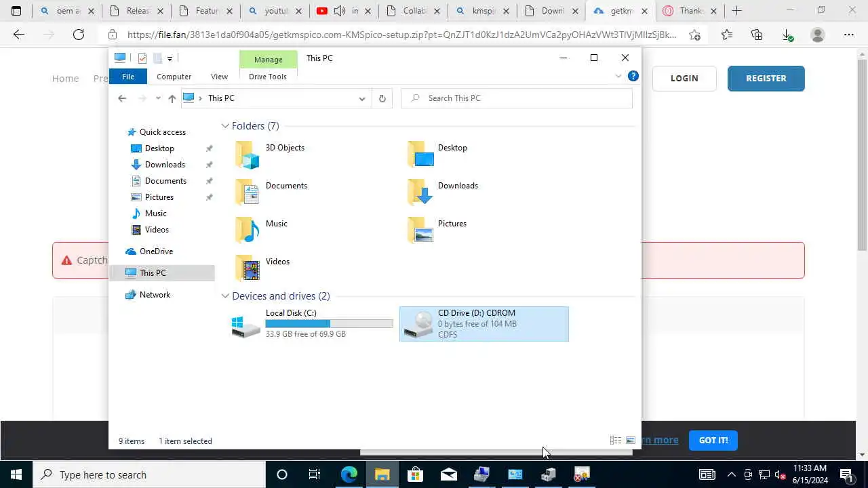Viewport: 868px width, 488px height.
Task: Open Edge downloads icon
Action: (787, 35)
